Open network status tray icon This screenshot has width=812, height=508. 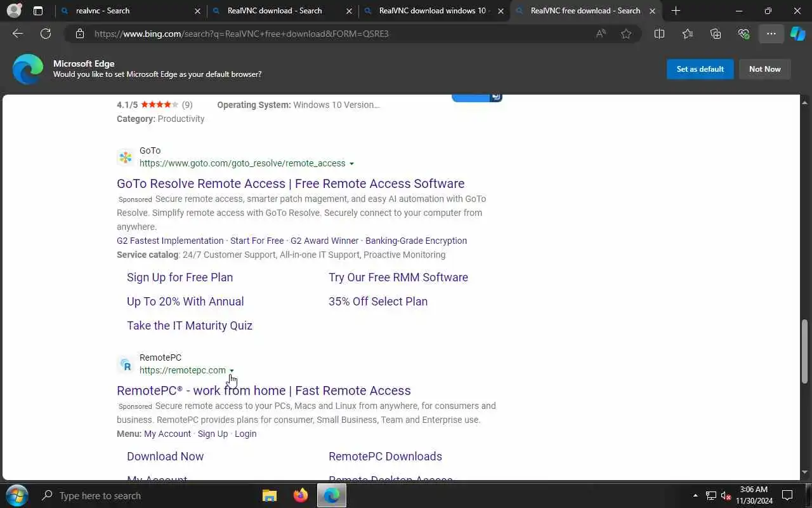pyautogui.click(x=711, y=495)
